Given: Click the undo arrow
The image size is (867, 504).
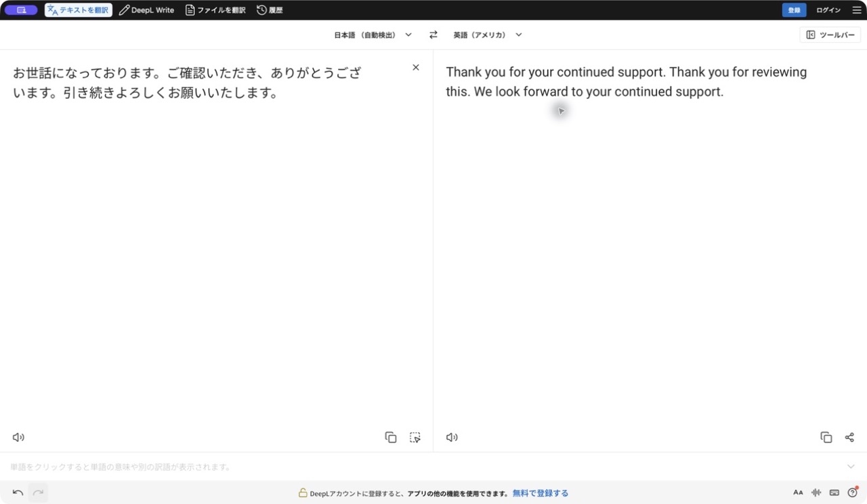Looking at the screenshot, I should click(18, 492).
